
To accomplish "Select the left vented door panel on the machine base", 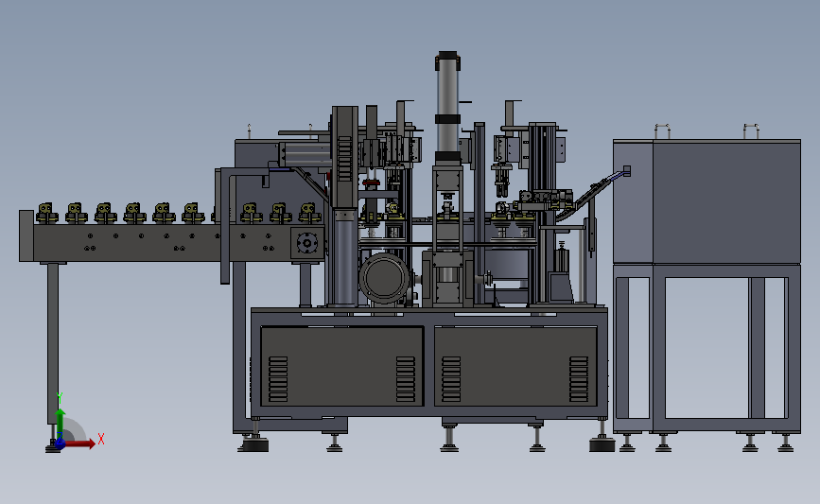I will pyautogui.click(x=341, y=366).
